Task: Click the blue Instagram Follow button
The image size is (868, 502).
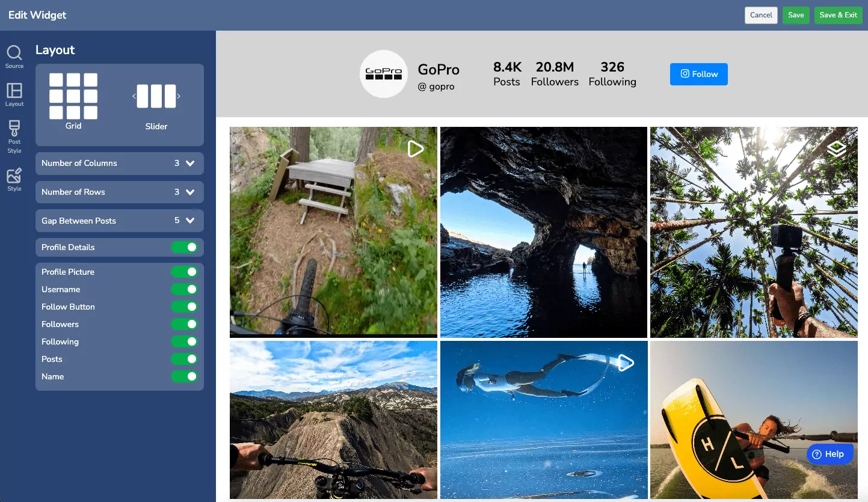Action: tap(698, 74)
